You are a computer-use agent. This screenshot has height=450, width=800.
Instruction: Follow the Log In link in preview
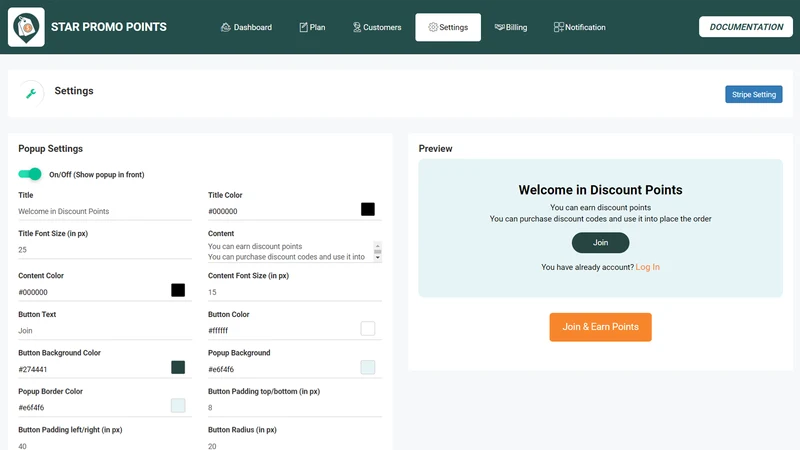pos(647,267)
